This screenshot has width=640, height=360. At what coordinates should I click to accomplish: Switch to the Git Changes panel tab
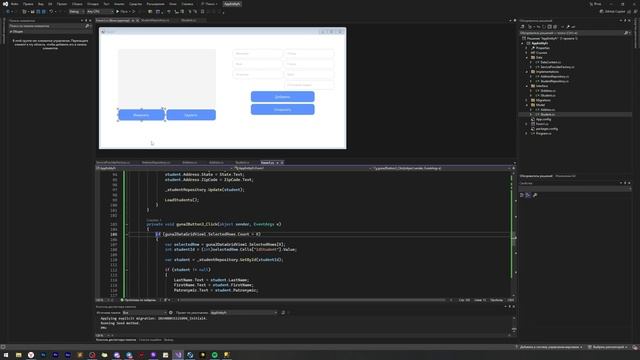click(565, 176)
